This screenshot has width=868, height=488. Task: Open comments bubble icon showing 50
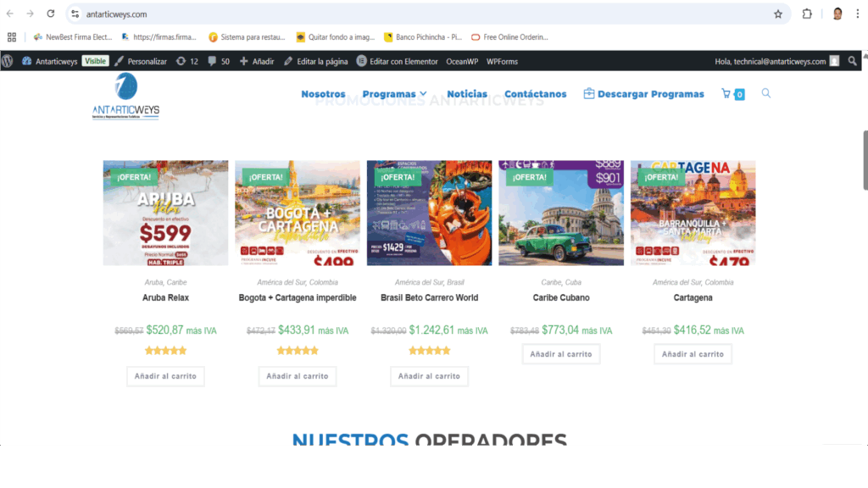pos(219,61)
